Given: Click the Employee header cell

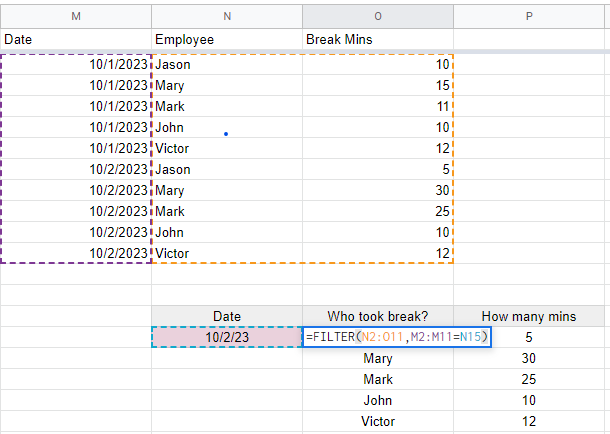Looking at the screenshot, I should 227,39.
